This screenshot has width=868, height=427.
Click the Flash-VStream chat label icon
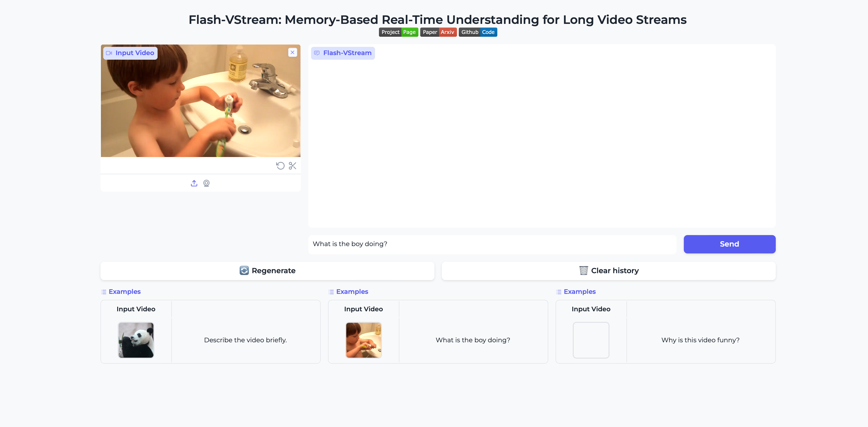coord(317,53)
